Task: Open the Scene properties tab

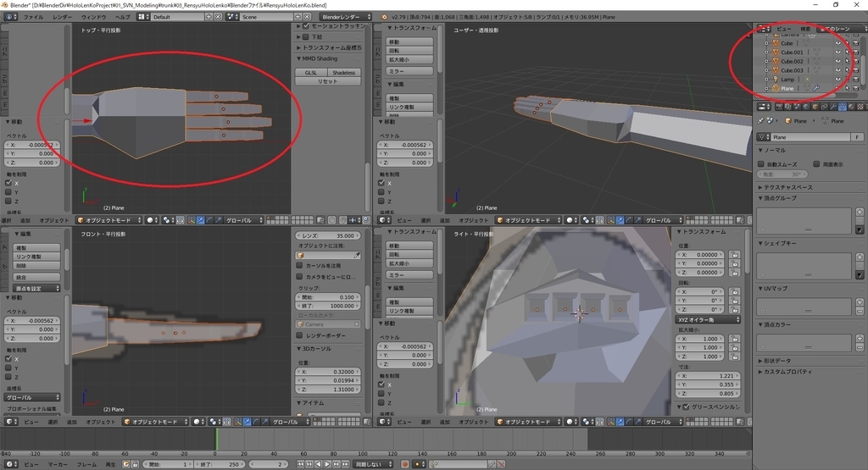Action: [x=797, y=107]
